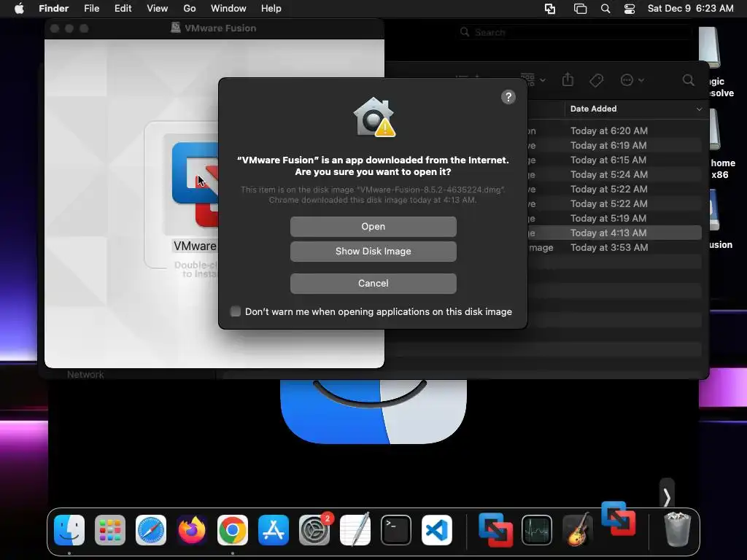The image size is (747, 560).
Task: Click VMware menu bar status icon
Action: [x=550, y=9]
